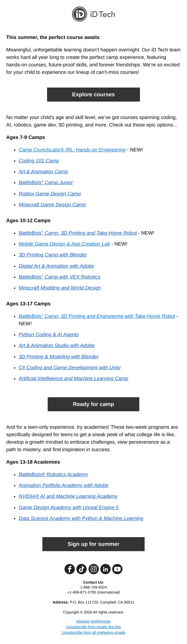Open NVIDIA AI and Machine Learning Academy link
The height and width of the screenshot is (644, 187).
tap(68, 496)
